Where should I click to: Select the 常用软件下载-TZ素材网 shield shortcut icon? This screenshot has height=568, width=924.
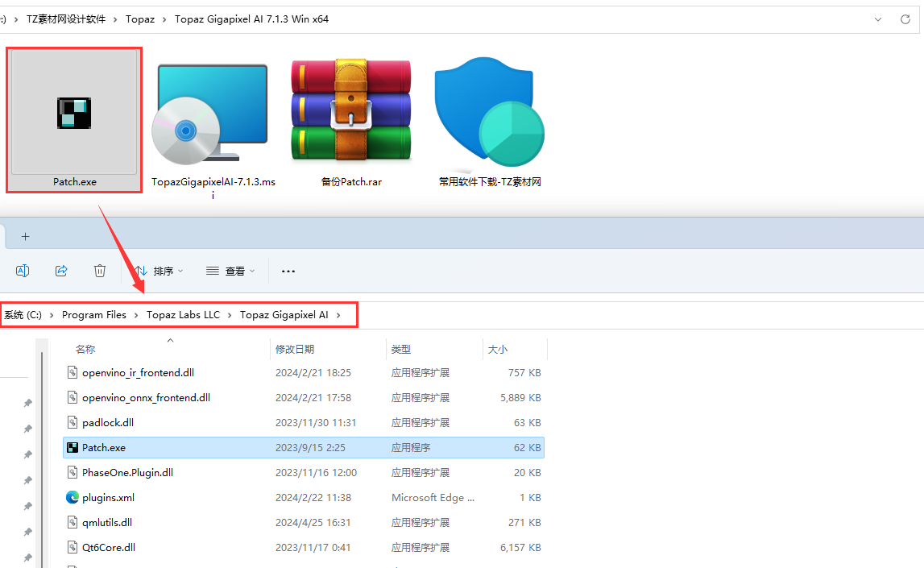pyautogui.click(x=489, y=112)
